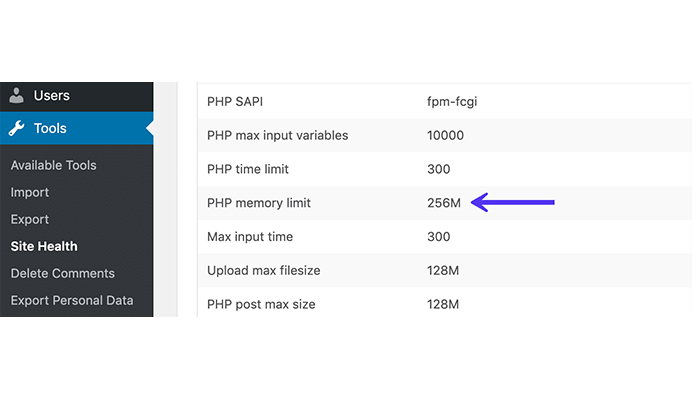
Task: Click the PHP max input variables row
Action: point(444,136)
